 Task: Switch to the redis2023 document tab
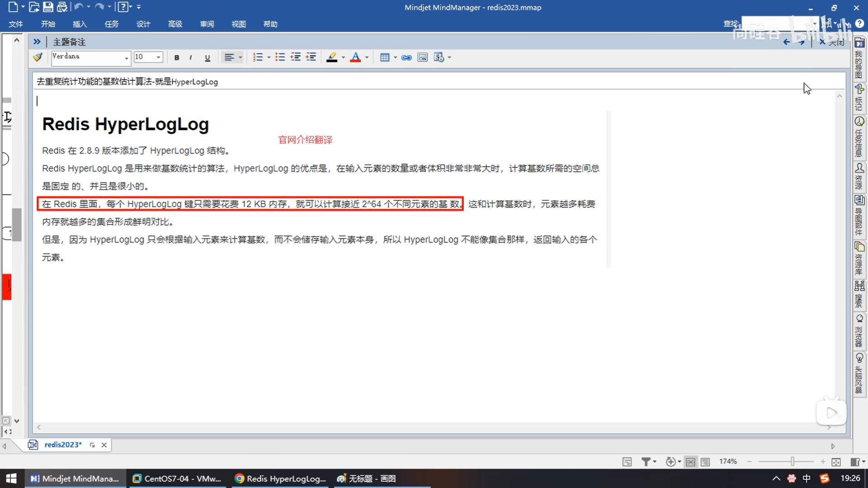click(63, 445)
